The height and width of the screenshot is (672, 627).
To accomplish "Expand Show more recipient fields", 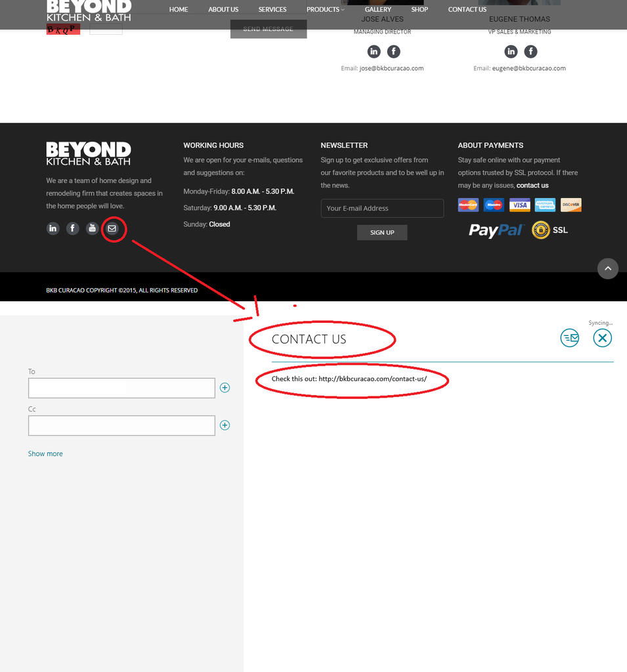I will tap(45, 453).
